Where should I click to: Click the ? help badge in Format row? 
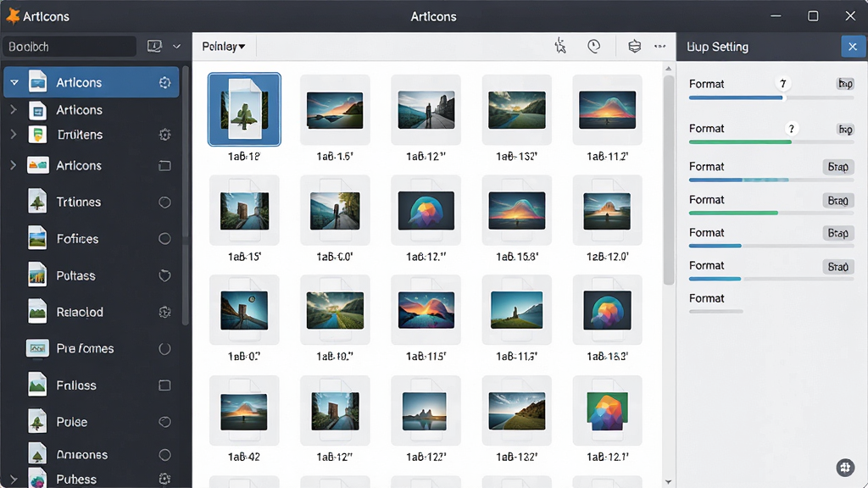(x=792, y=129)
